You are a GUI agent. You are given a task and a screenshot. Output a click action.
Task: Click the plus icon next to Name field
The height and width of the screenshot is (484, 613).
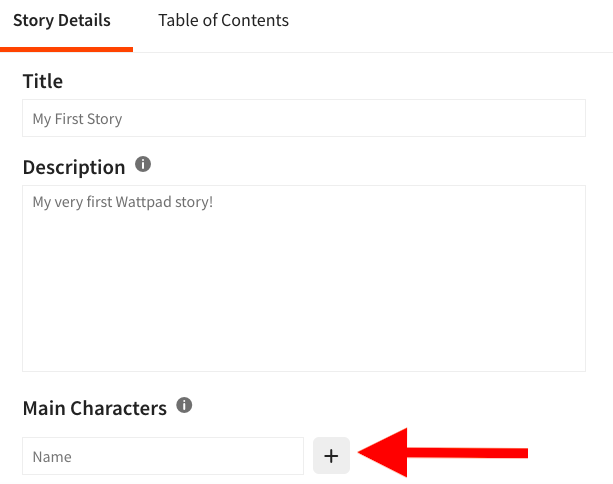pyautogui.click(x=331, y=456)
